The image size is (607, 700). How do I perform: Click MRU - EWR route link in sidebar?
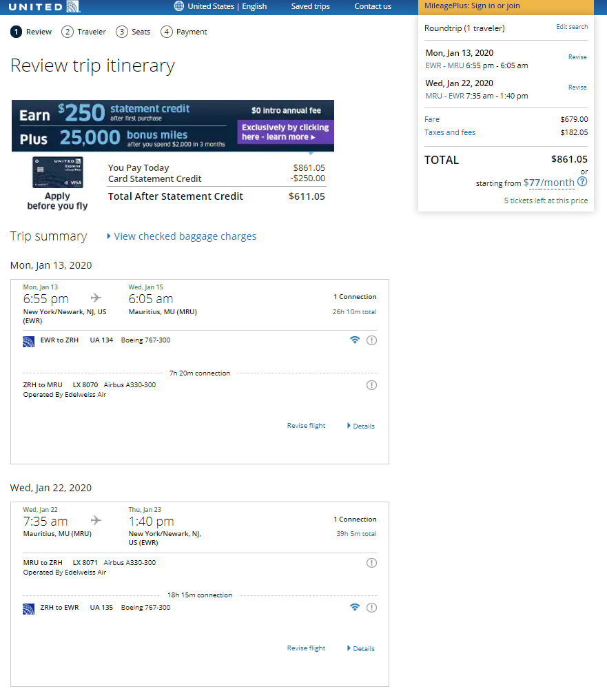point(444,96)
